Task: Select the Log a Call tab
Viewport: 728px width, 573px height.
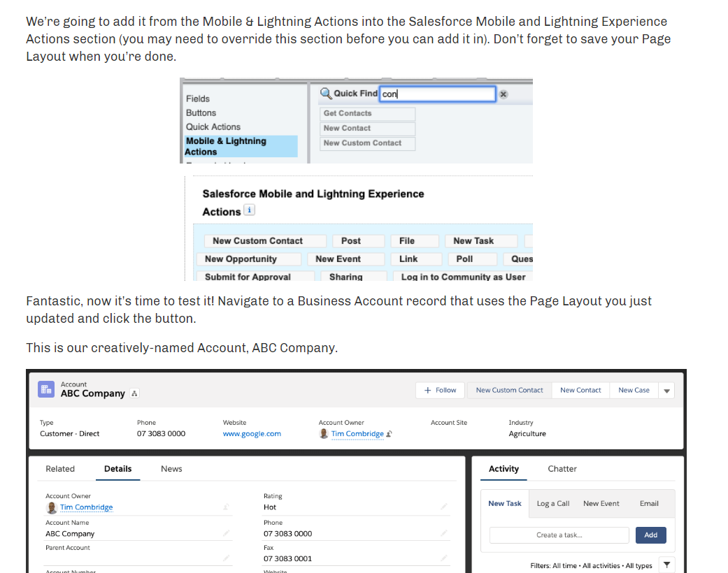Action: click(x=553, y=503)
